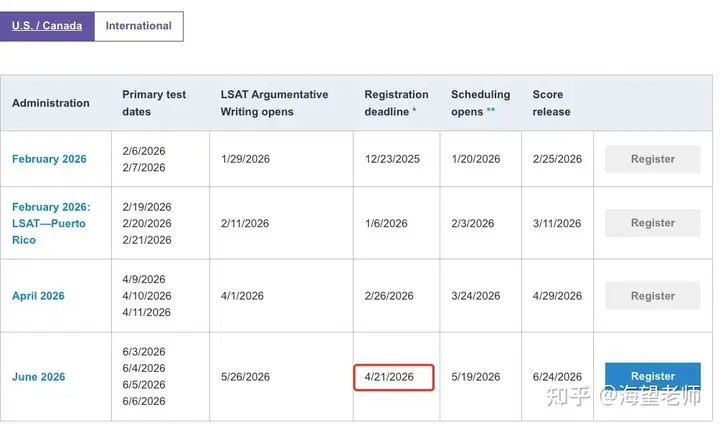Click the 12/23/2025 registration deadline cell

(x=392, y=159)
